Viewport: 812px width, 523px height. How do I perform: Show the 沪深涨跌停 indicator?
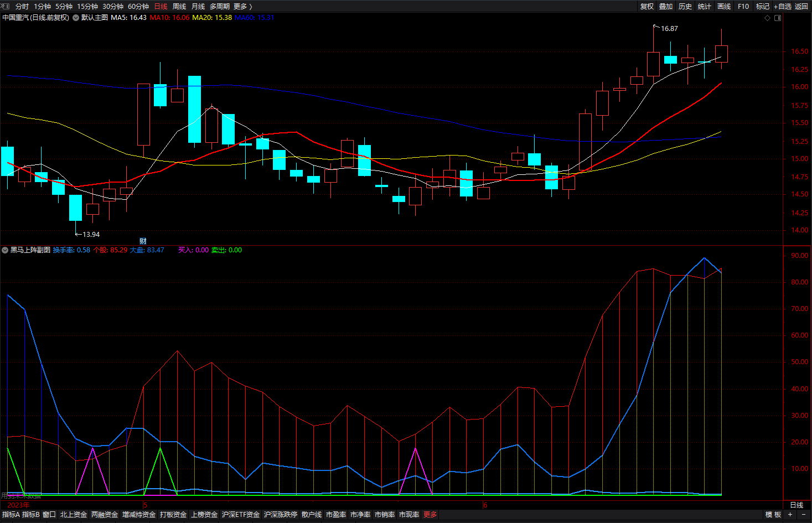pos(281,515)
